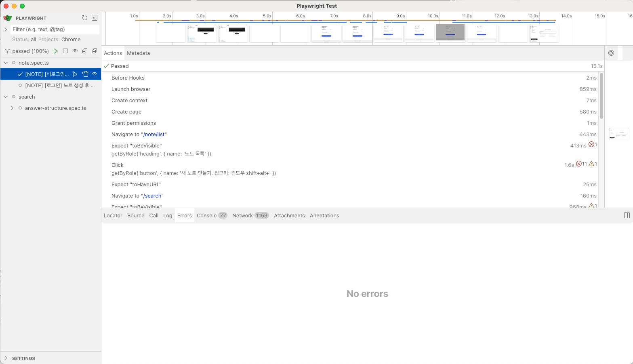Expand the answer-structure.spec.ts node
Viewport: 633px width, 364px height.
[12, 108]
